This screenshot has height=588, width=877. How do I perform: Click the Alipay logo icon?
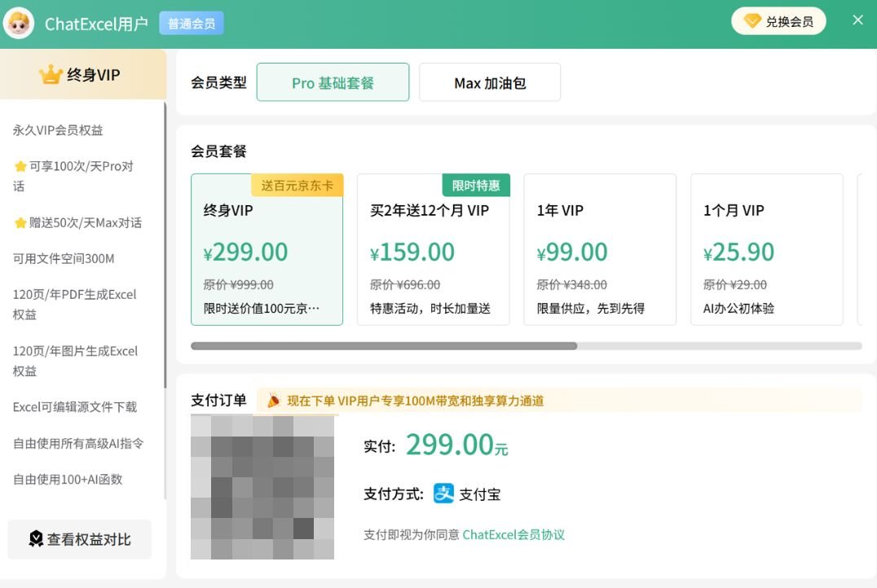pos(443,494)
